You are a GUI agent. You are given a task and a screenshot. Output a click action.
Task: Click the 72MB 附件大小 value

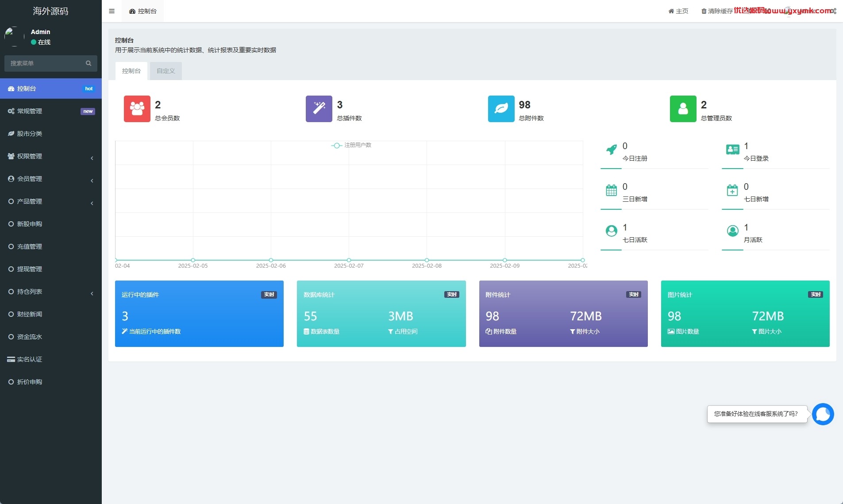tap(586, 316)
